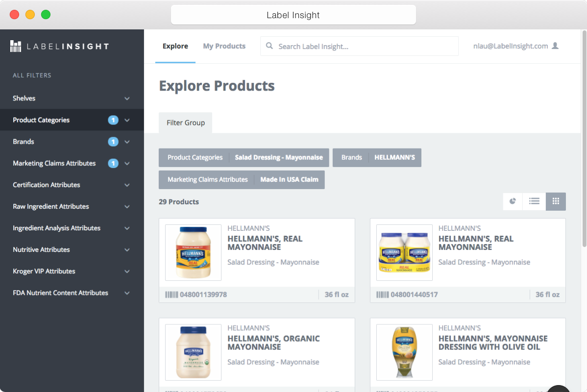Switch to grid view icon
The width and height of the screenshot is (587, 392).
click(x=556, y=201)
